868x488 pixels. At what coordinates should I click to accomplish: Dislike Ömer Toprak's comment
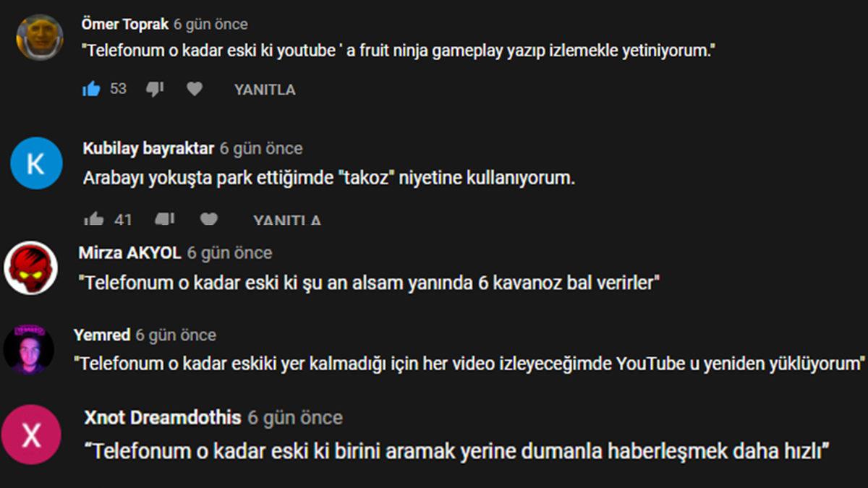click(x=155, y=89)
